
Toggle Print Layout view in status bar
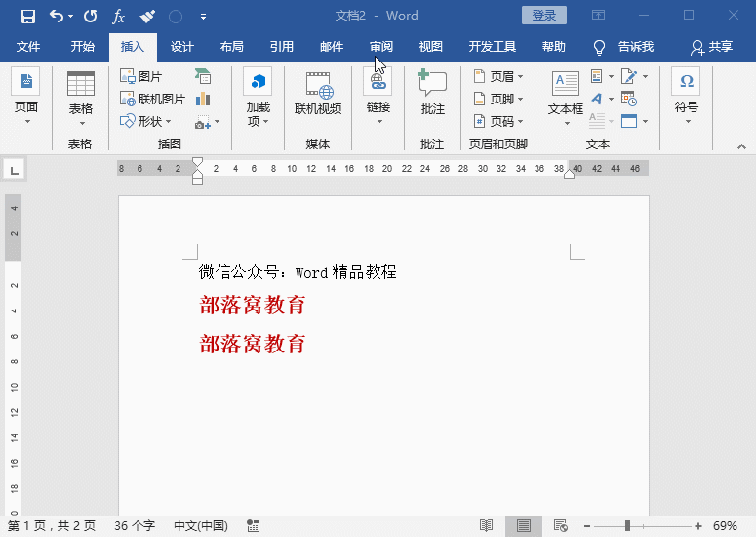coord(524,525)
